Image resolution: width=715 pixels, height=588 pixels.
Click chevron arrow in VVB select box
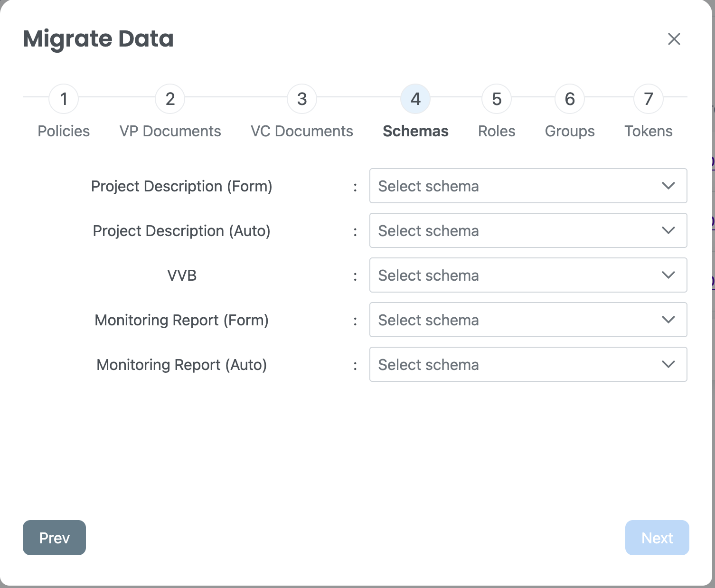(668, 275)
